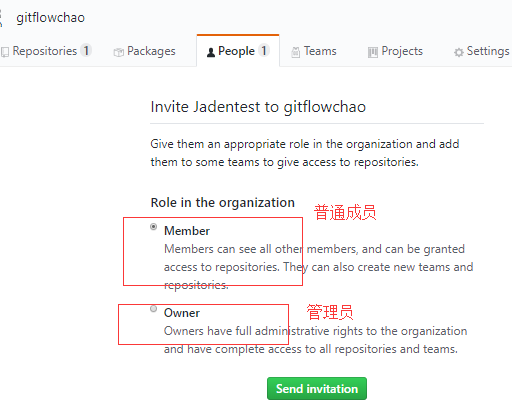This screenshot has width=512, height=417.
Task: Click the Packages box icon
Action: tap(118, 52)
